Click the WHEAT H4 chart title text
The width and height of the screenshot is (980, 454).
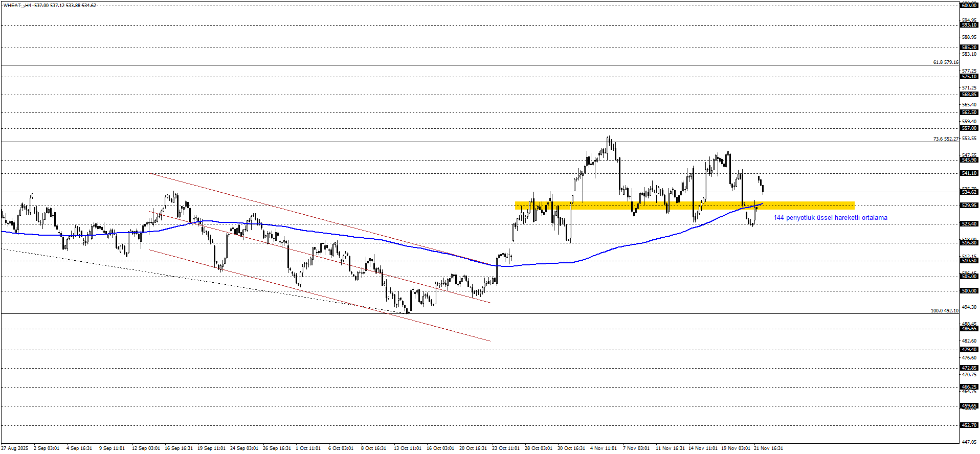point(50,6)
